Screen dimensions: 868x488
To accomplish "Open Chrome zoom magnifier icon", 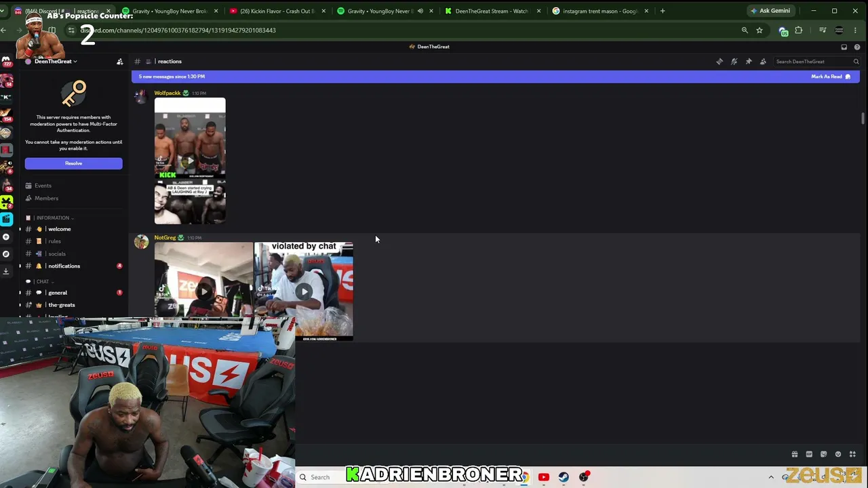I will tap(745, 30).
